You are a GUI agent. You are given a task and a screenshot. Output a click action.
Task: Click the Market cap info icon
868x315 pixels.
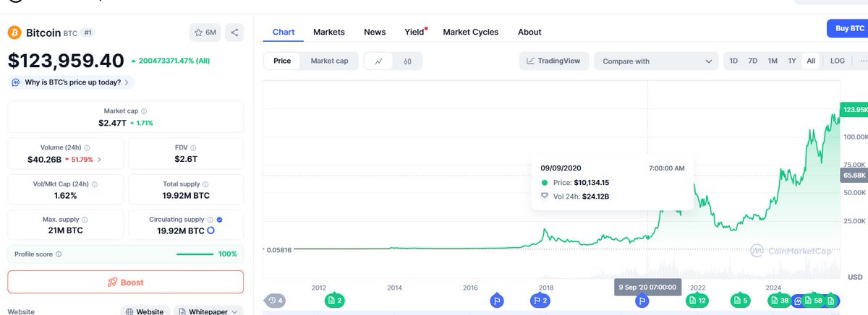tap(144, 111)
